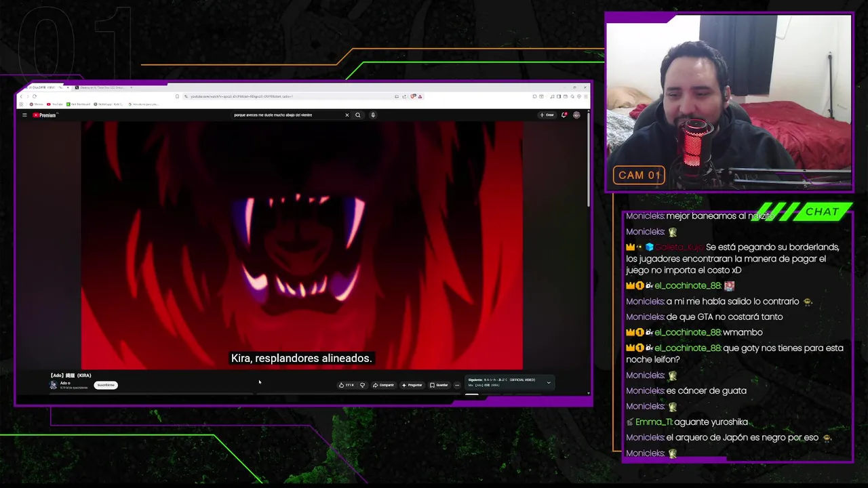868x488 pixels.
Task: Open the Ado channel avatar
Action: tap(53, 385)
